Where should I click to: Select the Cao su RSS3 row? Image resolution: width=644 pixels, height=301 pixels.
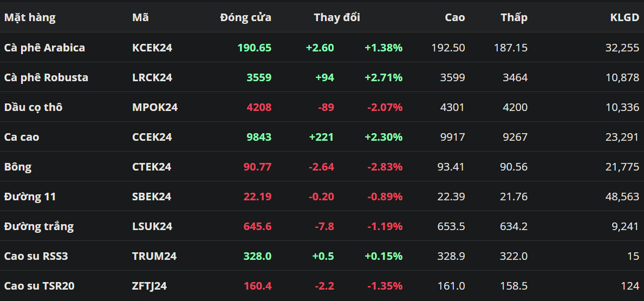coord(36,256)
